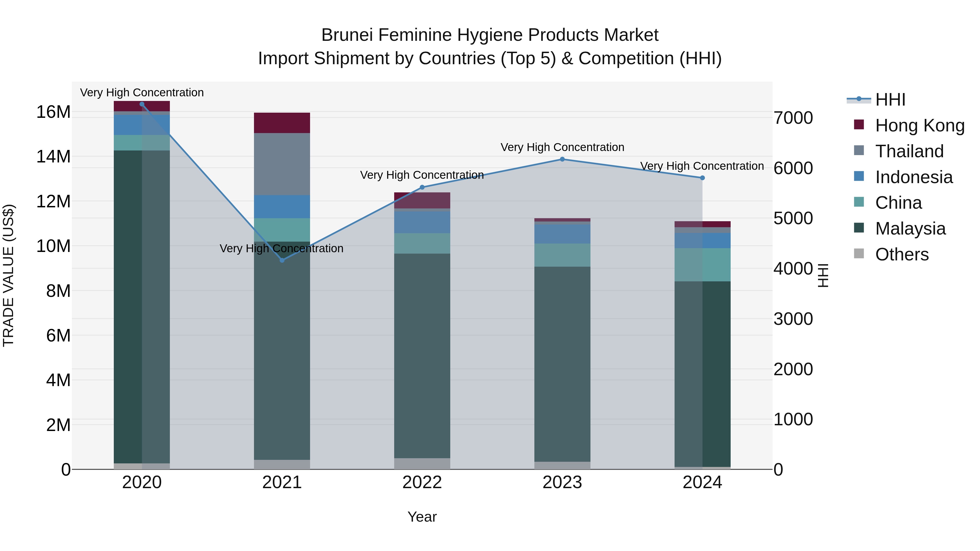The height and width of the screenshot is (551, 980).
Task: Click the 2023 x-axis label
Action: [562, 482]
